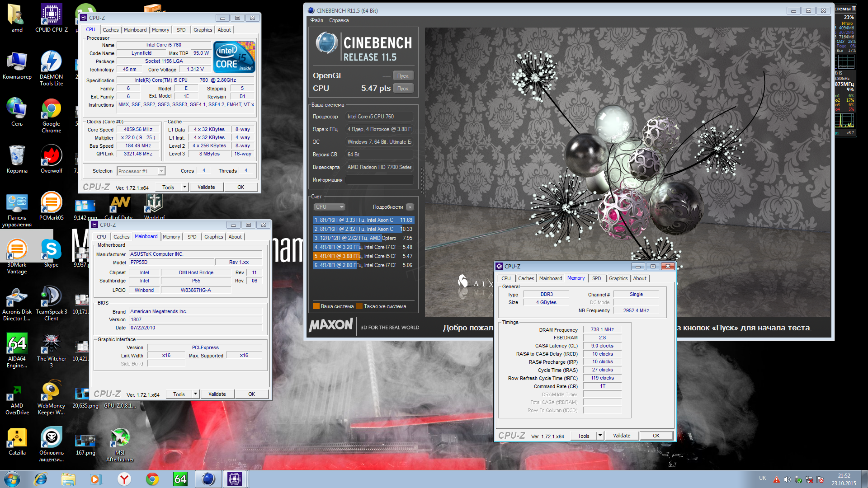The width and height of the screenshot is (868, 488).
Task: Click Информация input field in Cinebench
Action: pyautogui.click(x=380, y=180)
